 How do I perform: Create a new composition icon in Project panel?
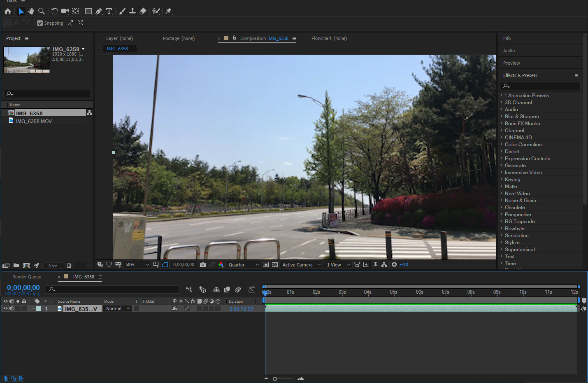[26, 266]
